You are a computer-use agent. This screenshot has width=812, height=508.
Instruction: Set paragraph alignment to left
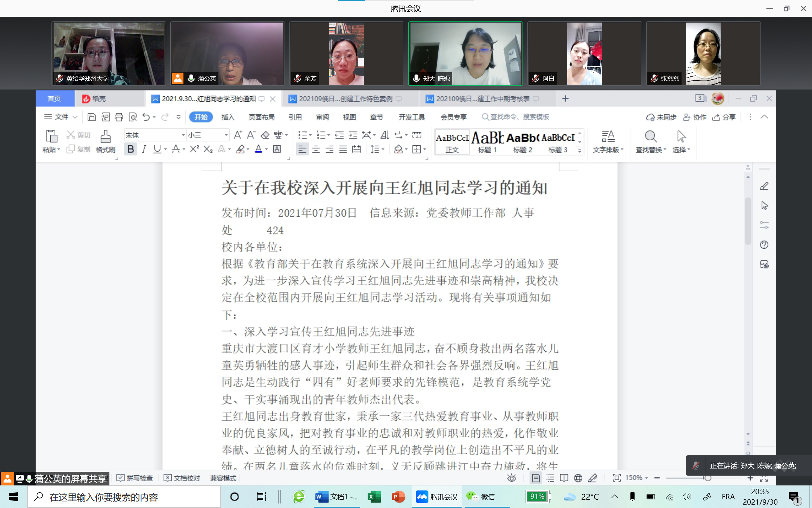pyautogui.click(x=302, y=149)
